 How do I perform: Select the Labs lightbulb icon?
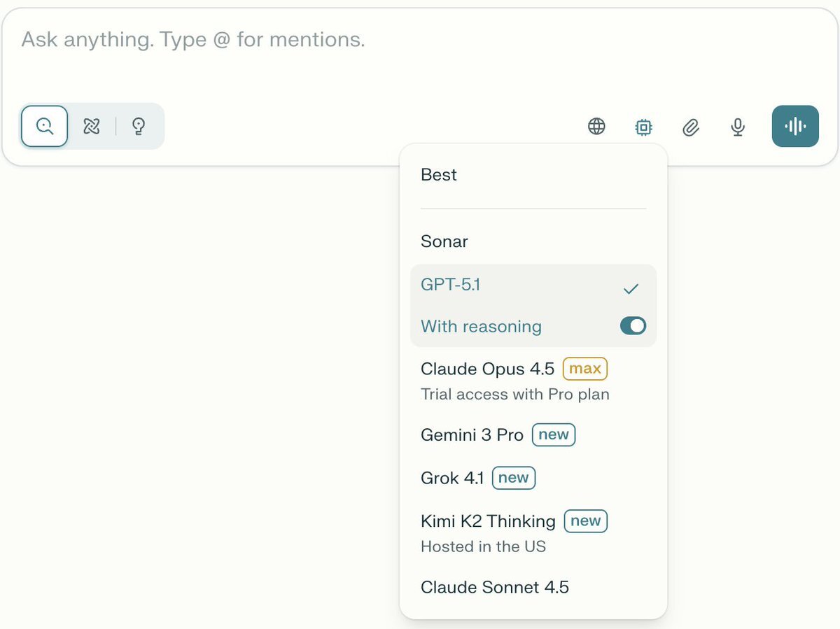click(139, 126)
